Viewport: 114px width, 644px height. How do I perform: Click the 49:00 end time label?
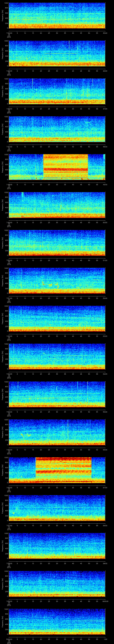(105, 184)
